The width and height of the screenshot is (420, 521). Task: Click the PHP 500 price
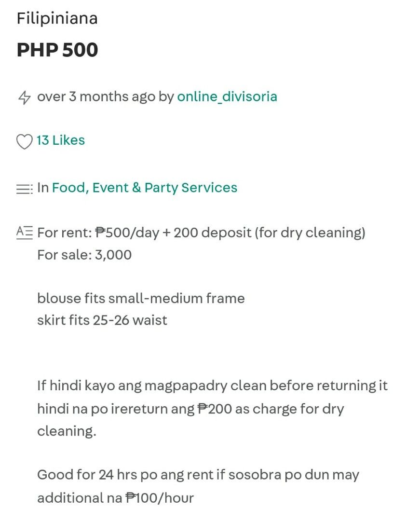[57, 50]
